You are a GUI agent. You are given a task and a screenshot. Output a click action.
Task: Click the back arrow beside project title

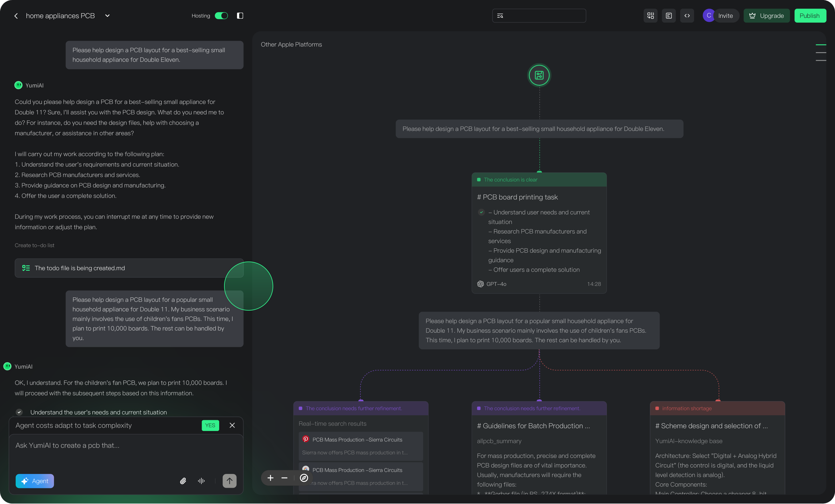tap(16, 16)
